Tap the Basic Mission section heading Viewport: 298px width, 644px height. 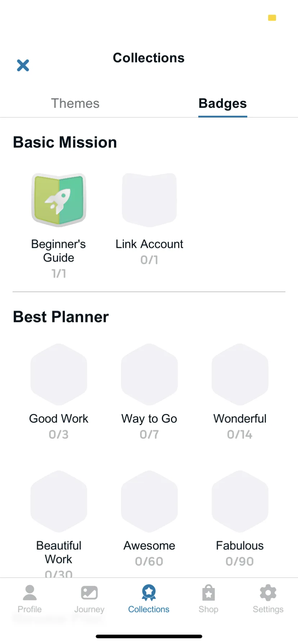65,142
